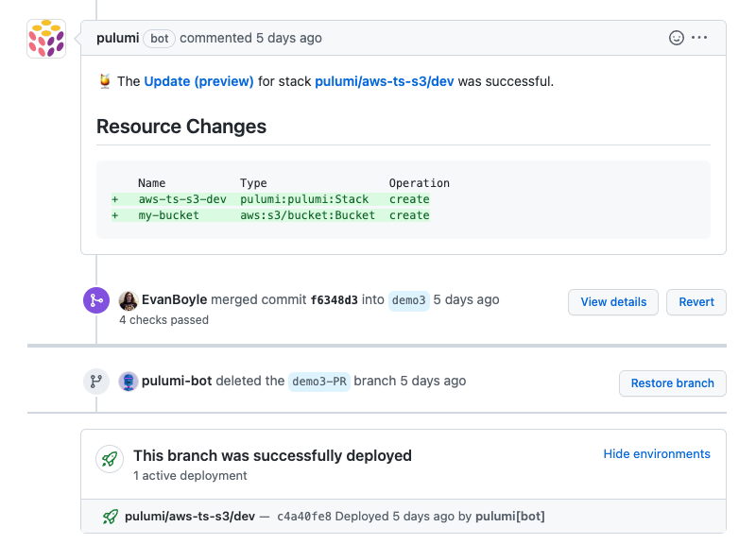756x544 pixels.
Task: Click the 'Type' column header
Action: click(x=253, y=183)
